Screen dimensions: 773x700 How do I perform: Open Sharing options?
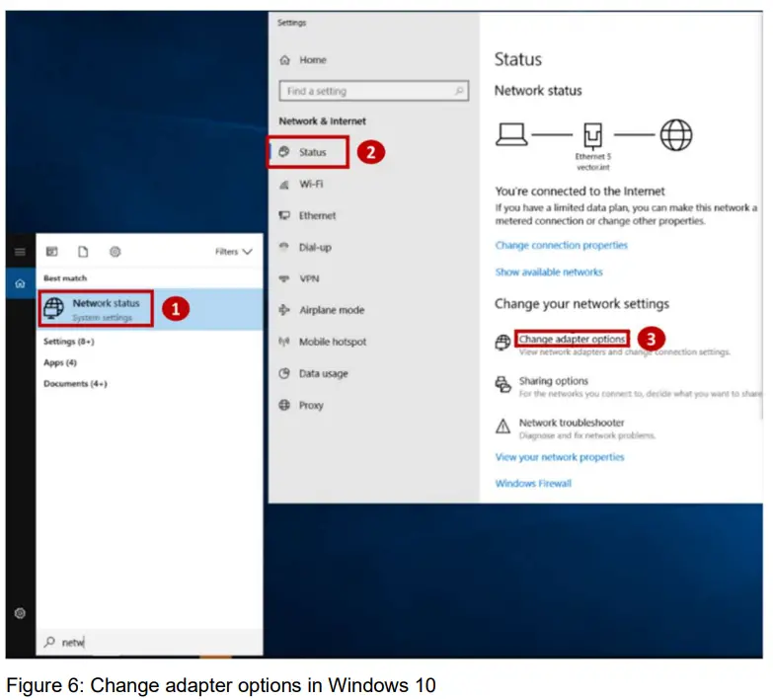553,381
